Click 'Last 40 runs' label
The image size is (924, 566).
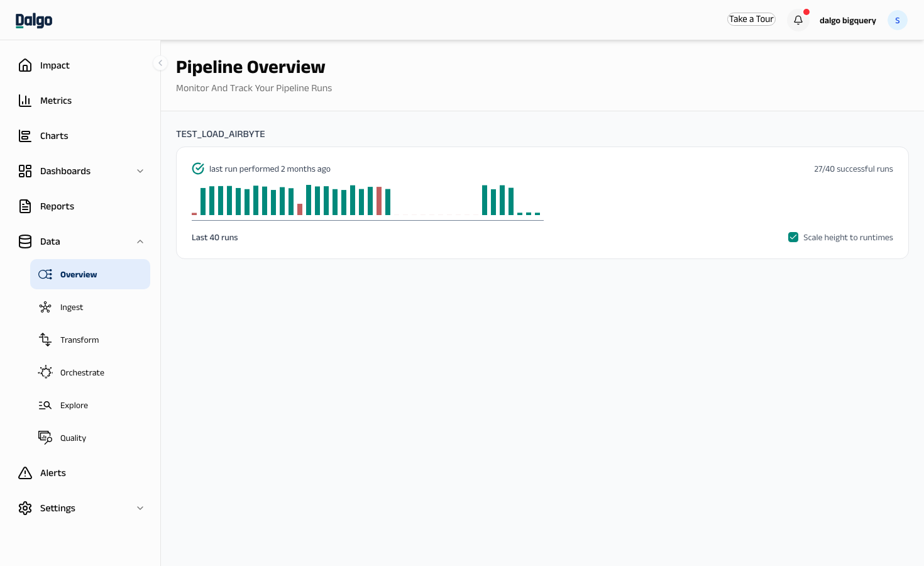tap(215, 238)
